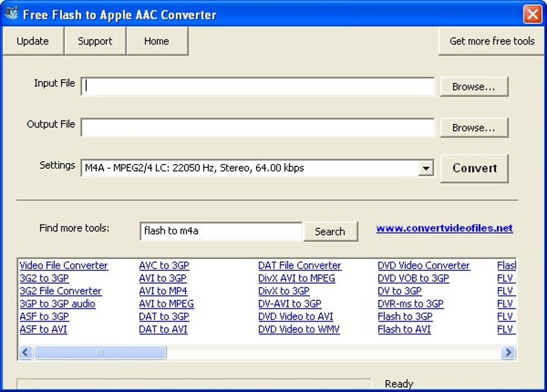Click the 'Input File' label
This screenshot has height=392, width=547.
(54, 83)
